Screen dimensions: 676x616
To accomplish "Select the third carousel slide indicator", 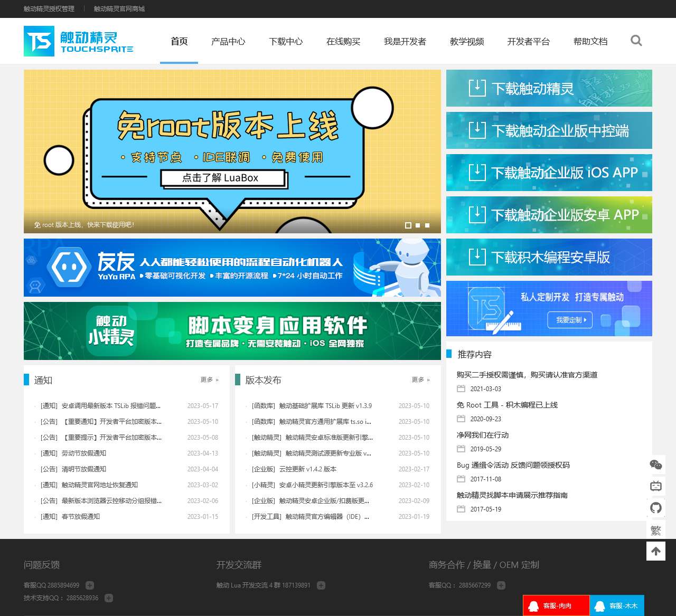I will [x=427, y=225].
